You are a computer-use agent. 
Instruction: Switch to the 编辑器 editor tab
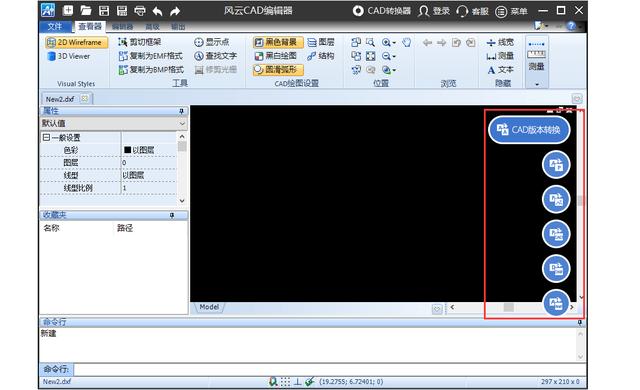tap(122, 27)
